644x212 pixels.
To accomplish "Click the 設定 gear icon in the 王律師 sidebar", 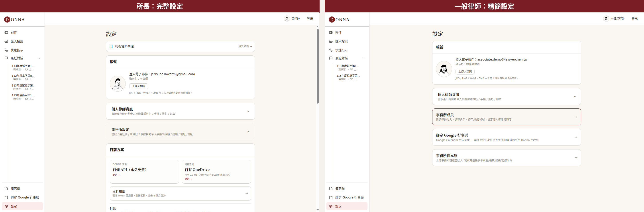I will tap(6, 206).
